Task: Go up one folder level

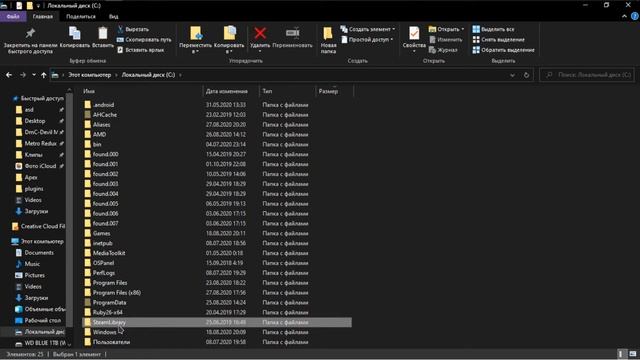Action: pyautogui.click(x=44, y=75)
